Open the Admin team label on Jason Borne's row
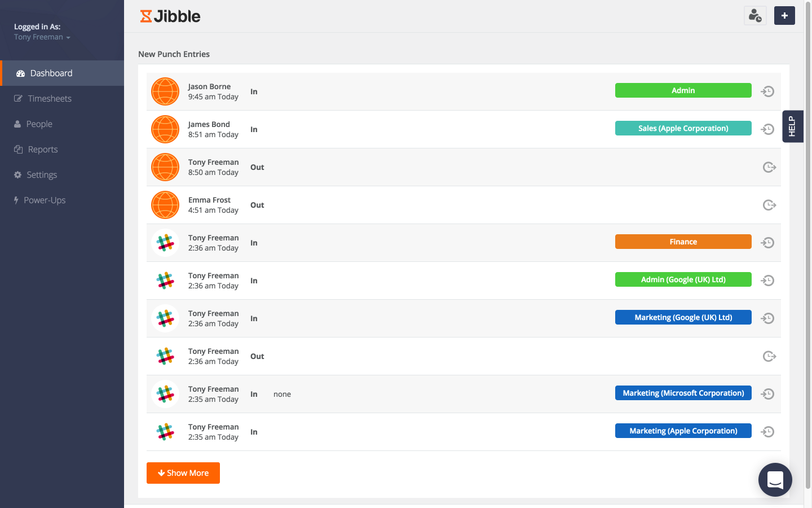Screen dimensions: 812x508 coord(683,90)
